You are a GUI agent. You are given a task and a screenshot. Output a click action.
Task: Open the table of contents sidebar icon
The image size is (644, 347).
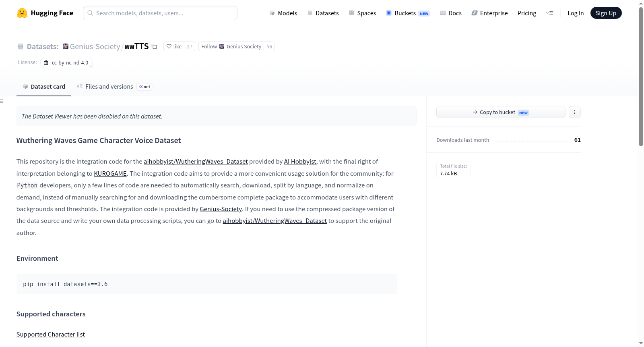pyautogui.click(x=2, y=101)
